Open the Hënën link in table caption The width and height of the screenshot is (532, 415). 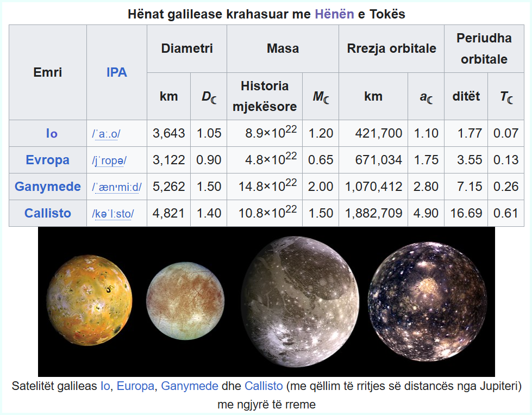(334, 14)
